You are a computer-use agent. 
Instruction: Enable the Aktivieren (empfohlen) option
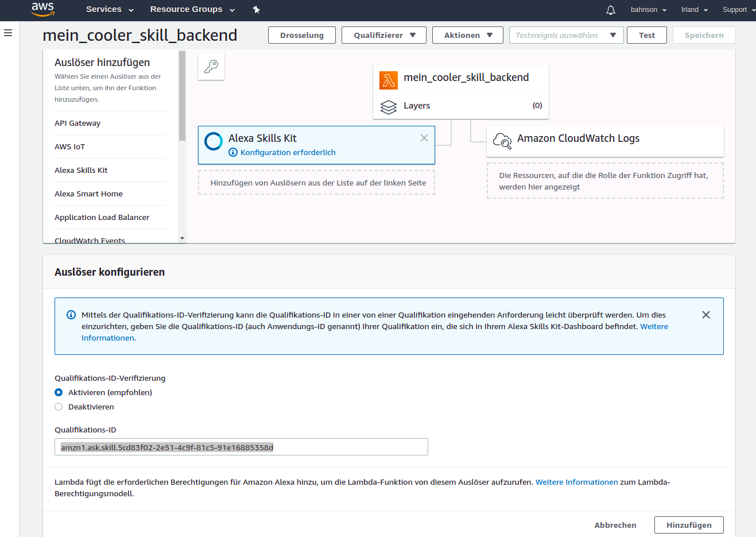click(x=58, y=392)
